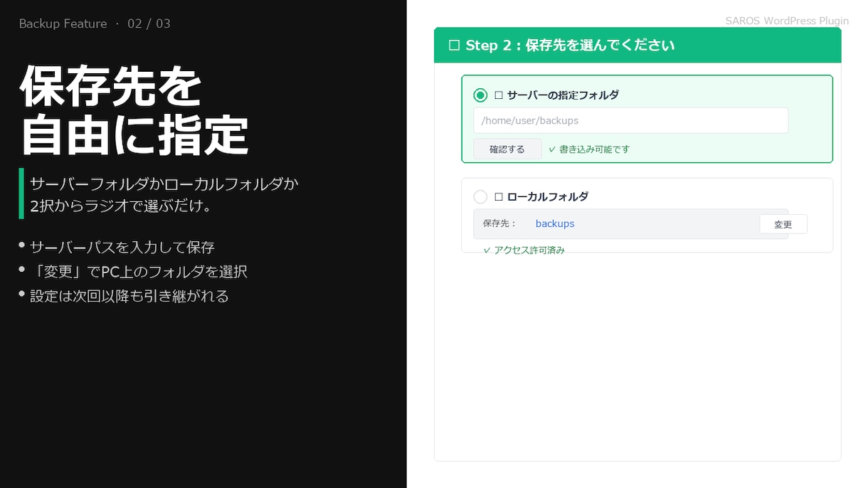Click the サーバーの指定フォルダ label
The width and height of the screenshot is (868, 488).
[x=563, y=95]
